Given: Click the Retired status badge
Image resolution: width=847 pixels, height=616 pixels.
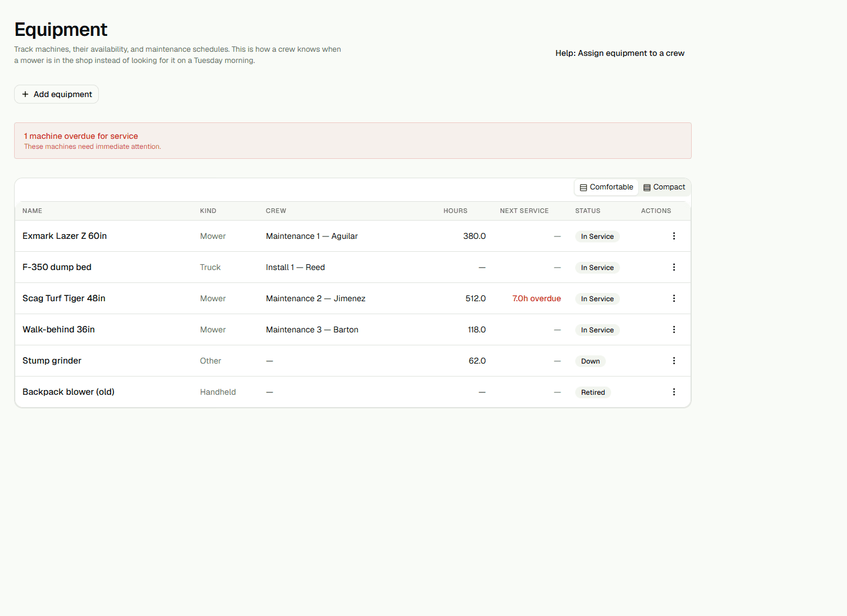Looking at the screenshot, I should tap(593, 392).
